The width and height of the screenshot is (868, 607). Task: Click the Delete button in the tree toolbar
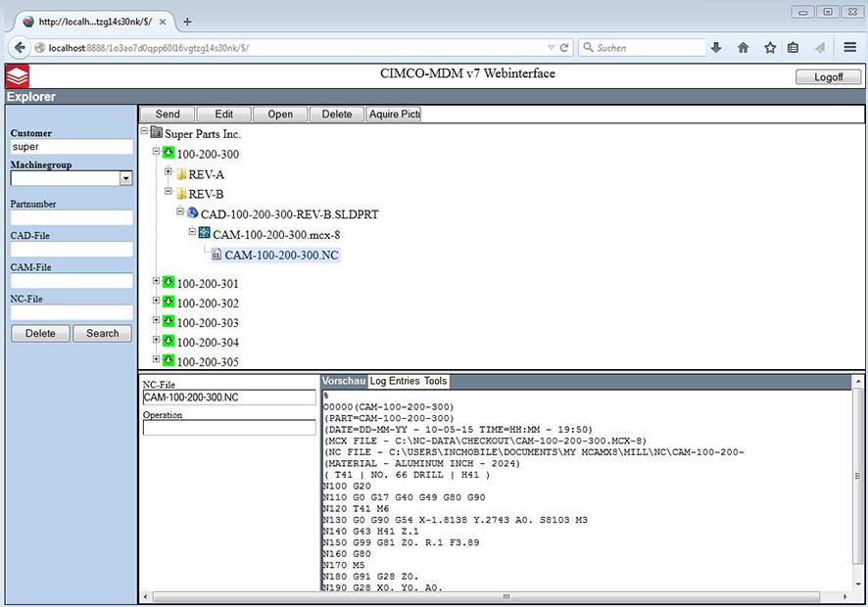tap(337, 114)
